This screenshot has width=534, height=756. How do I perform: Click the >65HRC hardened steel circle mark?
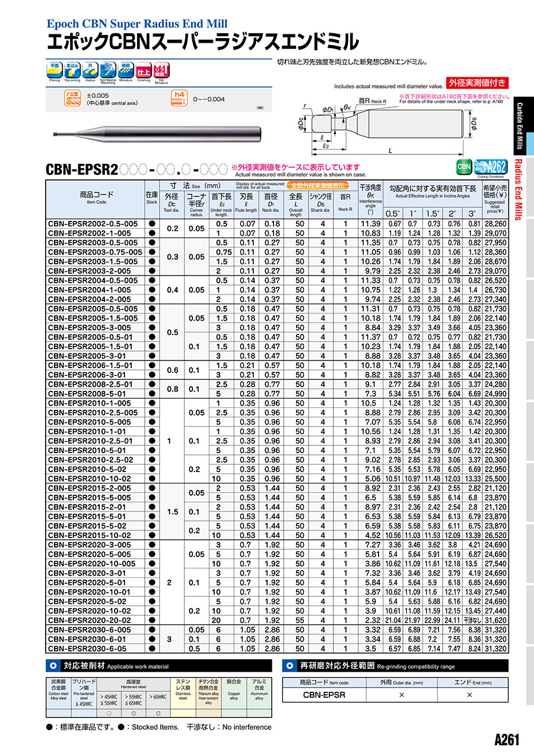coord(158,713)
